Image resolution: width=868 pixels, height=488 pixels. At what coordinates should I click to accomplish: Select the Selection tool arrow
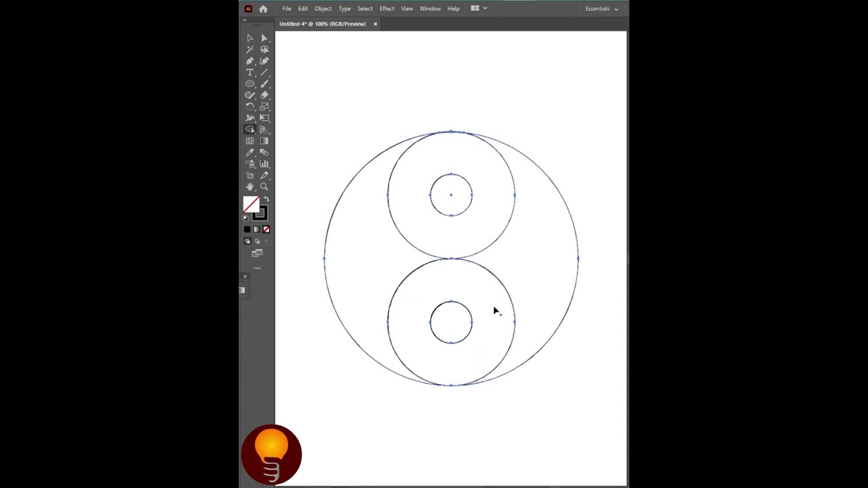point(250,39)
